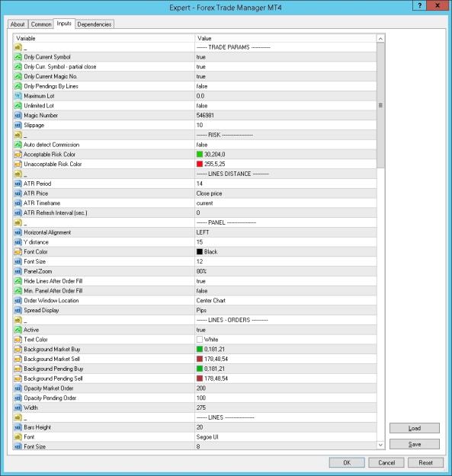Click the icon next to Only Current Magic No.

pyautogui.click(x=18, y=76)
